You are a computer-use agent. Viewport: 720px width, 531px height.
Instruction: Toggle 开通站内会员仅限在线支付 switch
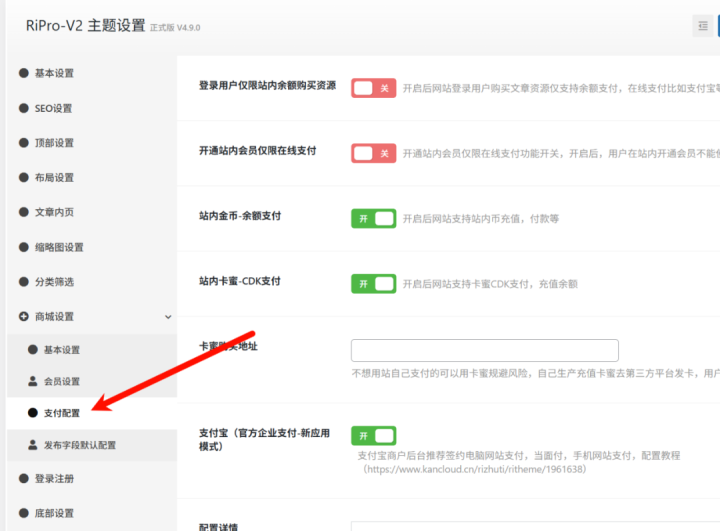click(374, 153)
